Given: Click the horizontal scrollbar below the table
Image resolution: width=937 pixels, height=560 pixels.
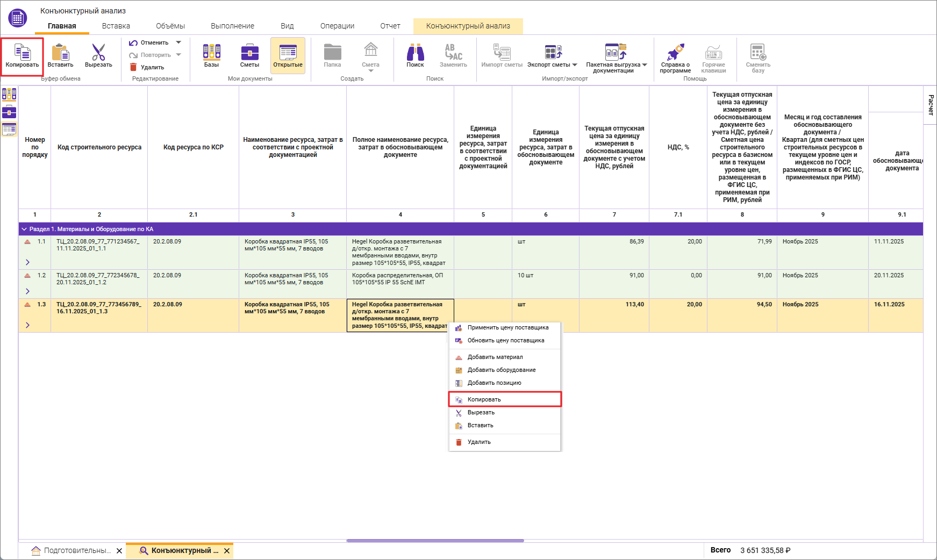Looking at the screenshot, I should (435, 541).
